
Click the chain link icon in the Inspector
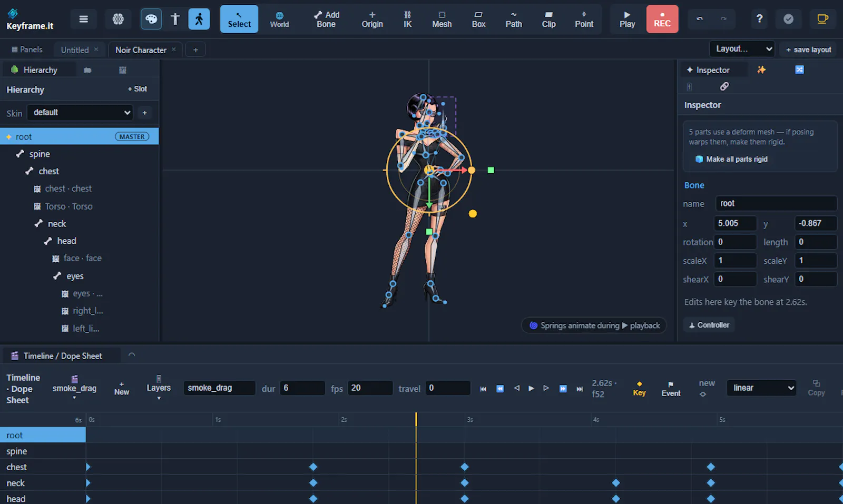pyautogui.click(x=724, y=86)
